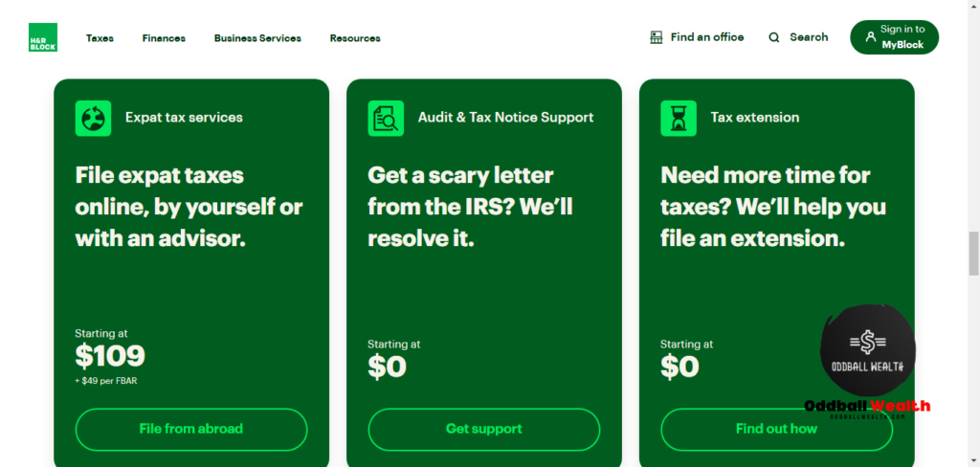Screen dimensions: 980x467
Task: Select the Expat tax services title
Action: point(184,118)
